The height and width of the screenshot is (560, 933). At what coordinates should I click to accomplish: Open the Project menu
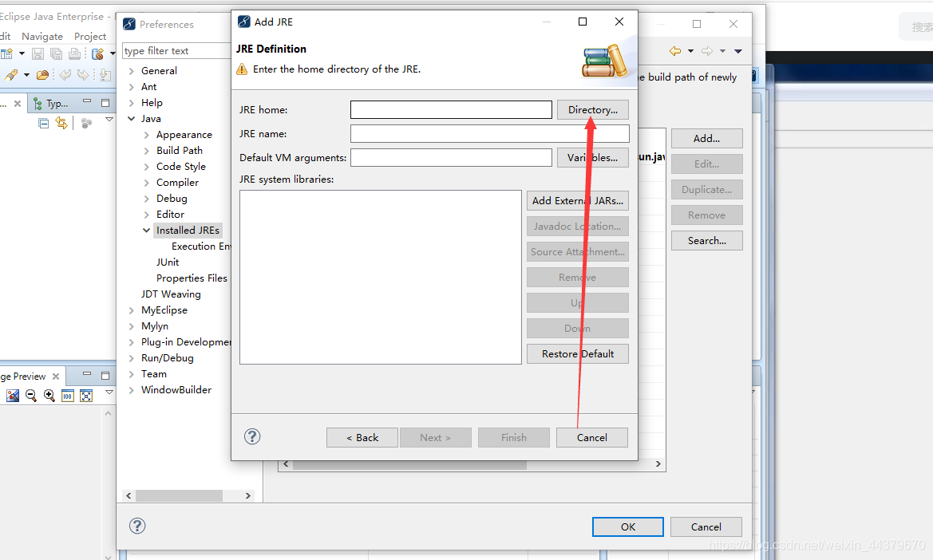90,36
